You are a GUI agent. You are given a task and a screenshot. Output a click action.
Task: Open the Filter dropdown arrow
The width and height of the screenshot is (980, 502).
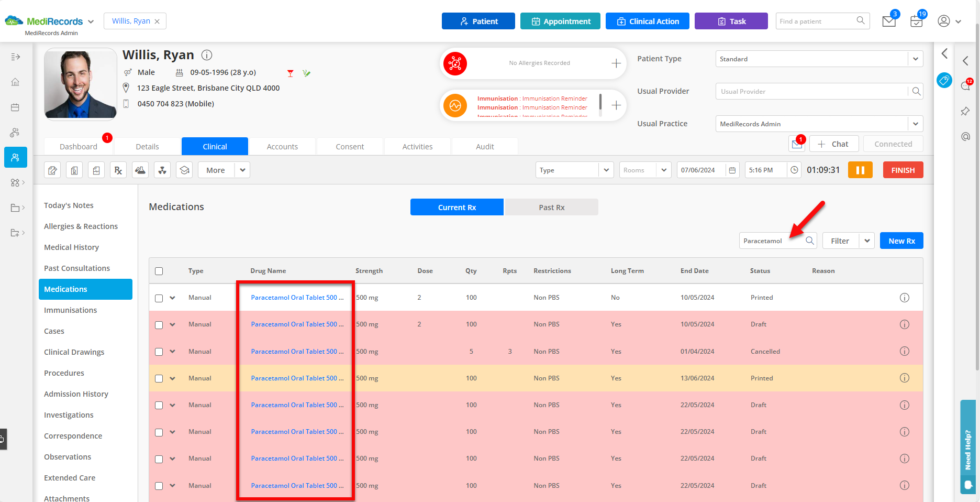click(867, 241)
